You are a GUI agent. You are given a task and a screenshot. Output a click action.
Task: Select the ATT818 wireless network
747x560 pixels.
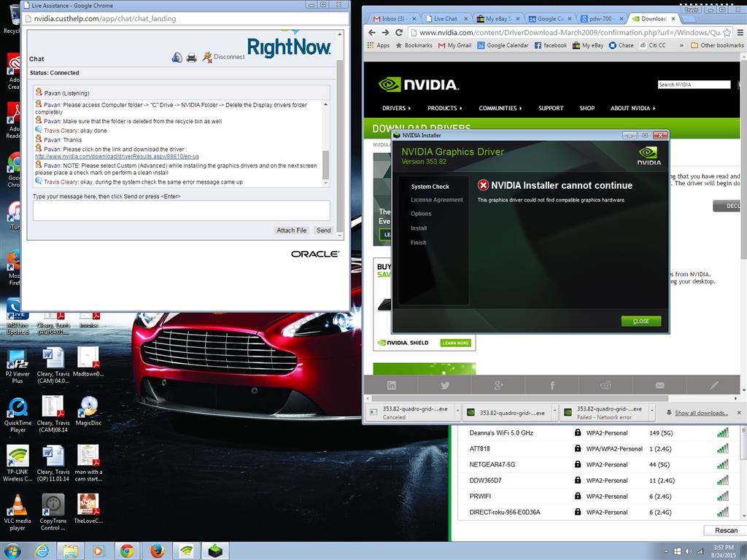click(x=599, y=448)
